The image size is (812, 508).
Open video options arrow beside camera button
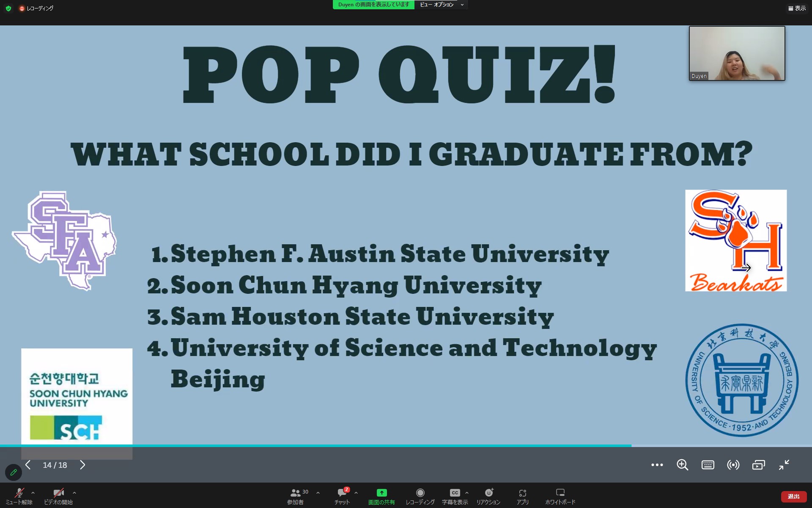click(74, 493)
